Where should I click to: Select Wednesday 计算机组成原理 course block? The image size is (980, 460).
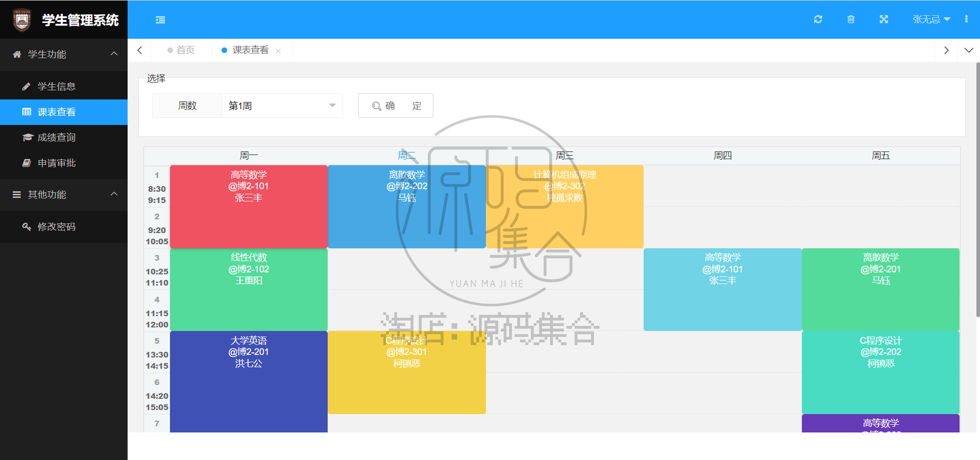click(565, 207)
